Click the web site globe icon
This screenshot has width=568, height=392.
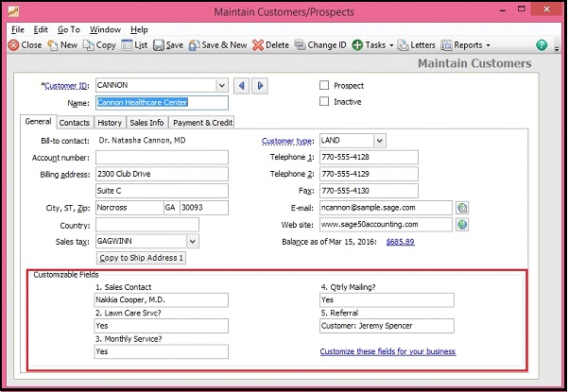pyautogui.click(x=462, y=225)
